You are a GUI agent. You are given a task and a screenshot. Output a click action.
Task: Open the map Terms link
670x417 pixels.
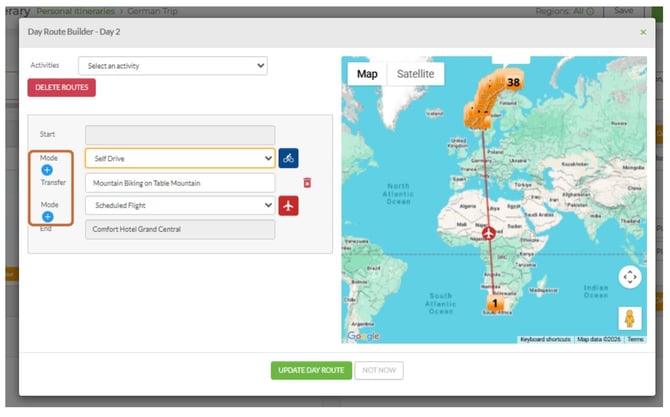[x=635, y=339]
